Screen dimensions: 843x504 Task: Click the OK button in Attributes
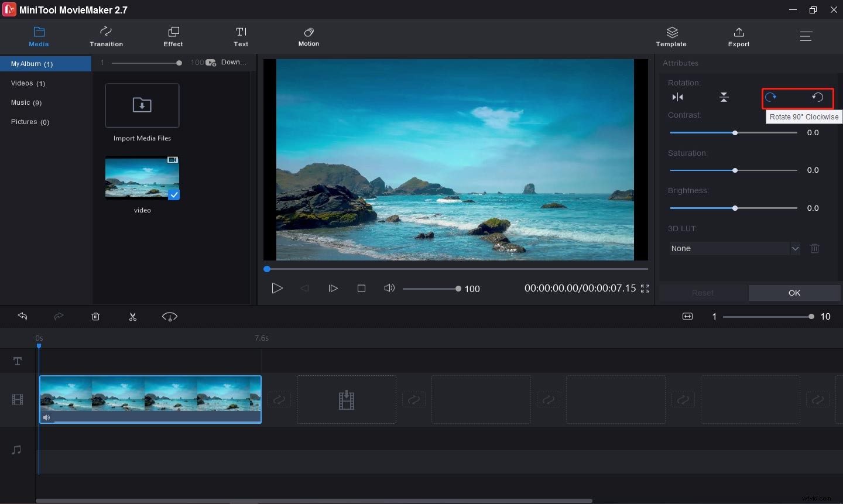click(794, 293)
